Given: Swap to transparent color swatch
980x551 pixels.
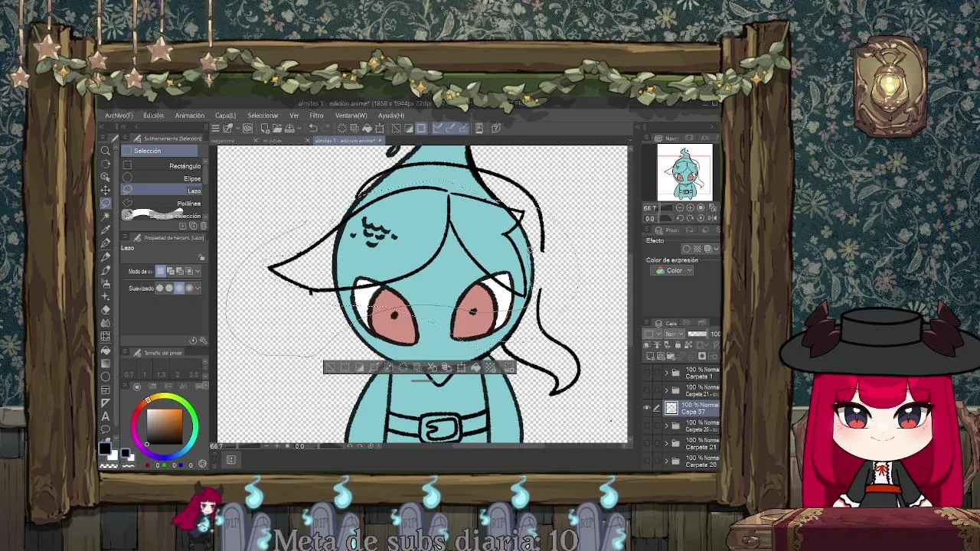Looking at the screenshot, I should pos(109,465).
